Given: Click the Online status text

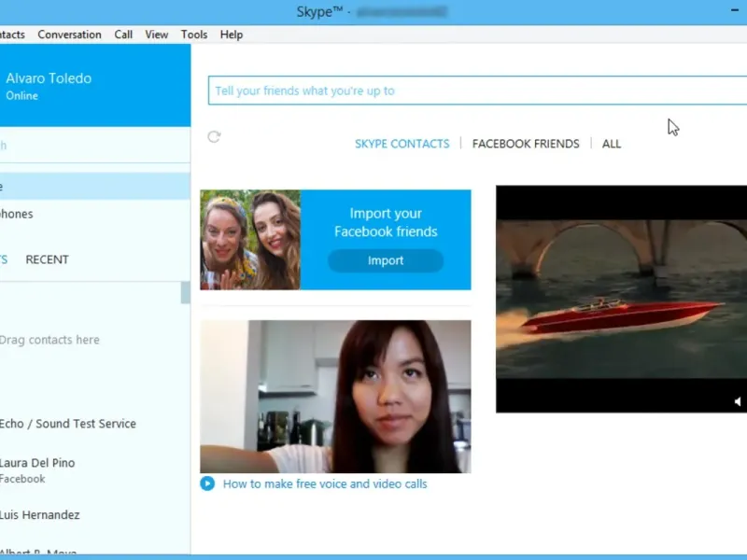Looking at the screenshot, I should pyautogui.click(x=21, y=96).
